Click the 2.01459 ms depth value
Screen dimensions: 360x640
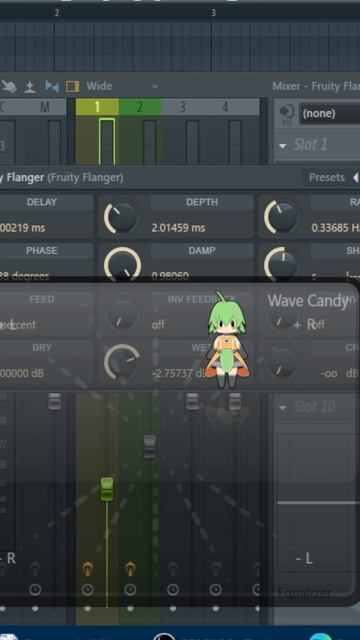point(178,228)
